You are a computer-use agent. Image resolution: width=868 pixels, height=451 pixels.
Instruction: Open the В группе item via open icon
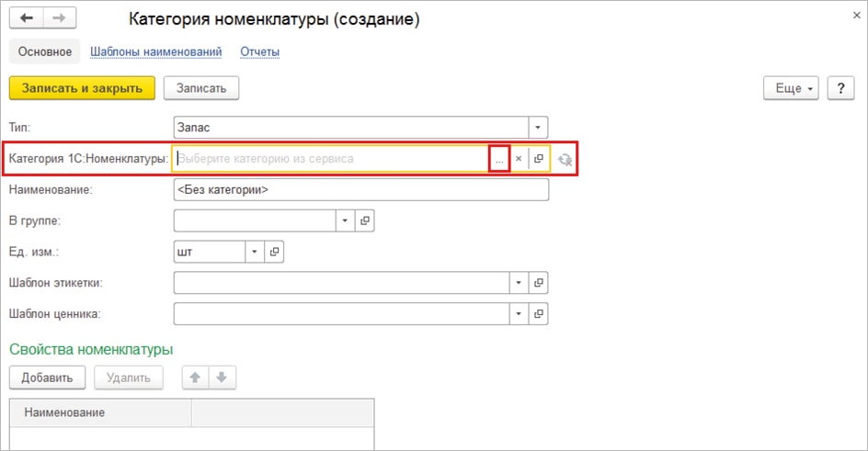pos(365,221)
